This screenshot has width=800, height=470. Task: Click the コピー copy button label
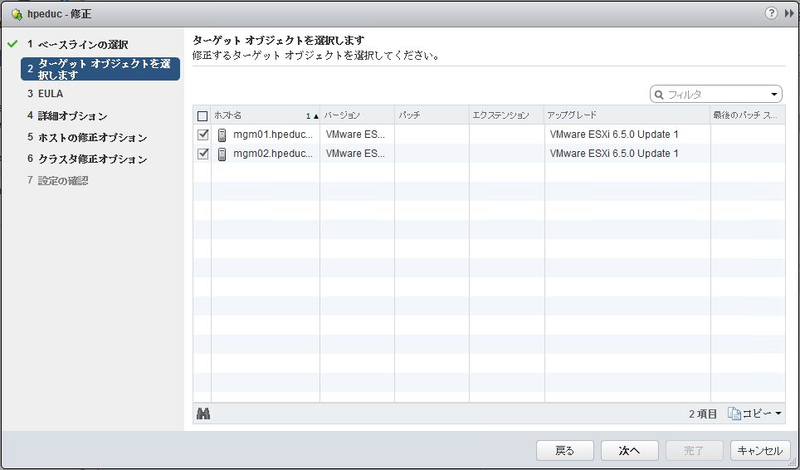757,414
